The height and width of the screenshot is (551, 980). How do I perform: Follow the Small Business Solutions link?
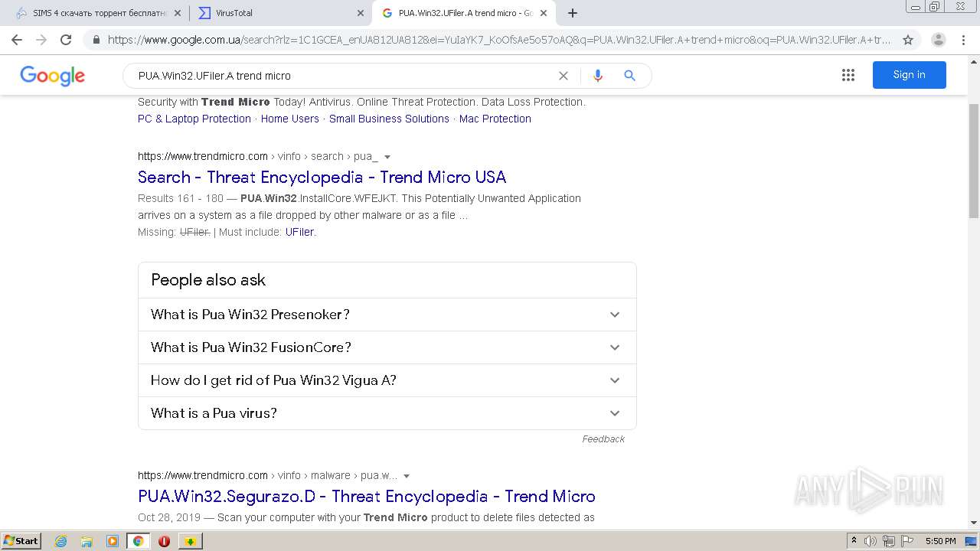coord(389,119)
